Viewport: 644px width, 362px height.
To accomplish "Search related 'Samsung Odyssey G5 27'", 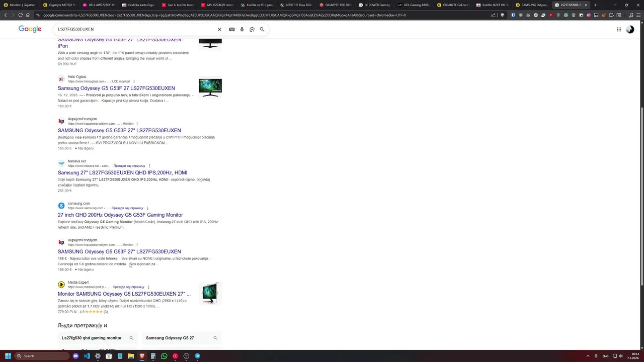I will (182, 338).
